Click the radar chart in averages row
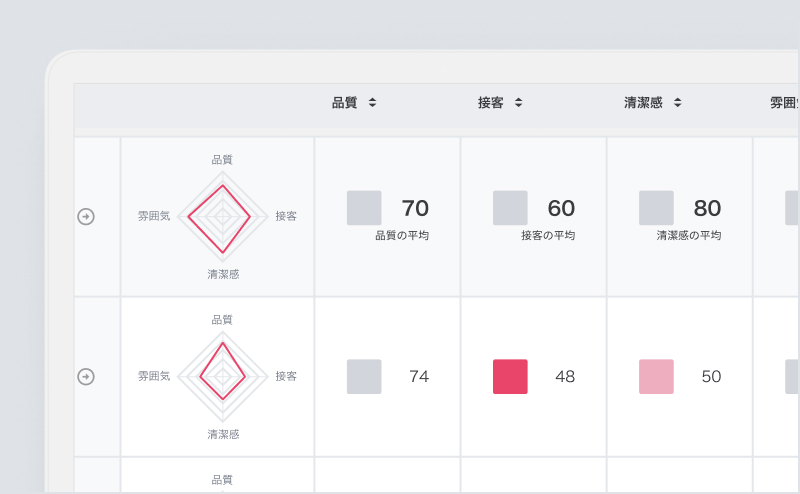Screen dimensions: 800x494 [x=222, y=216]
